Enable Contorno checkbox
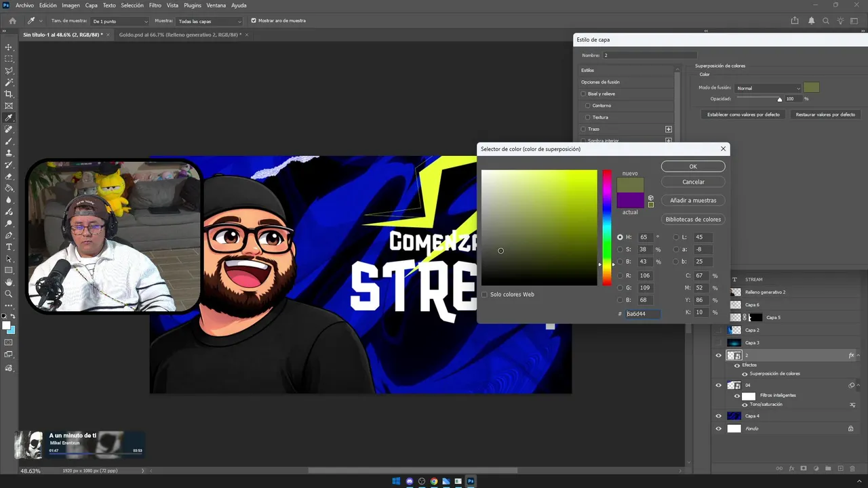 588,106
